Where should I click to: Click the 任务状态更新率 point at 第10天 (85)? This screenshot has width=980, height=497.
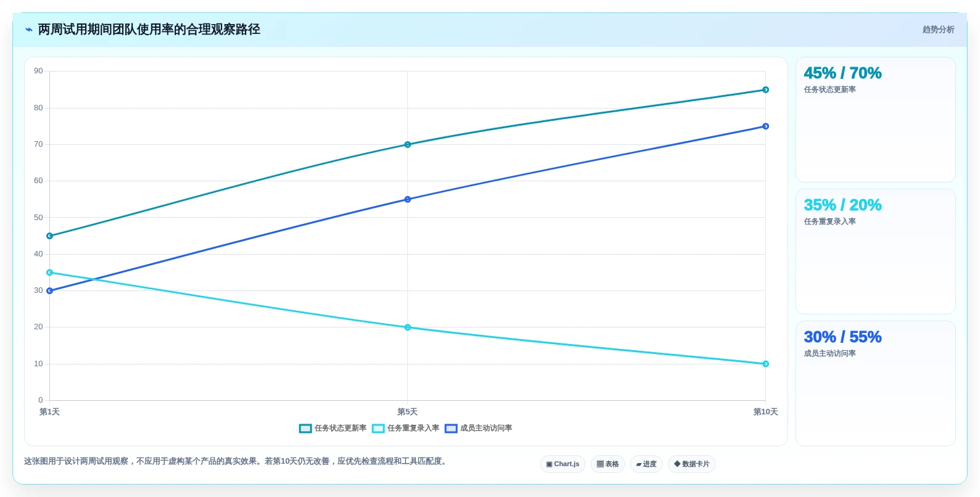765,90
